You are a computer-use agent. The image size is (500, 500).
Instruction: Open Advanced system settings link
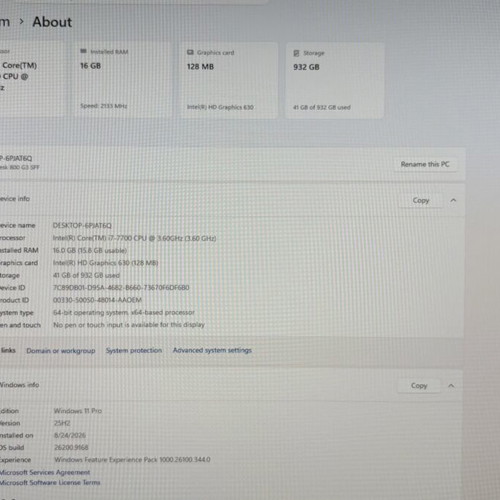[x=212, y=350]
